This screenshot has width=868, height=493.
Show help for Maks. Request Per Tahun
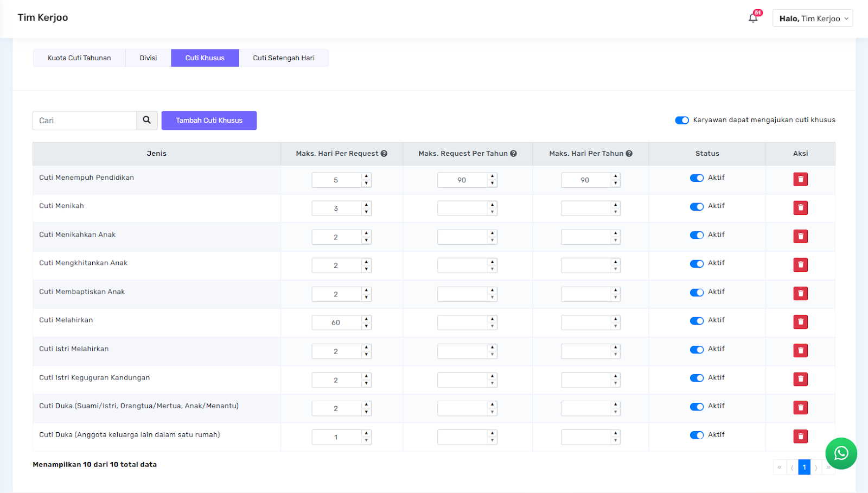coord(513,154)
